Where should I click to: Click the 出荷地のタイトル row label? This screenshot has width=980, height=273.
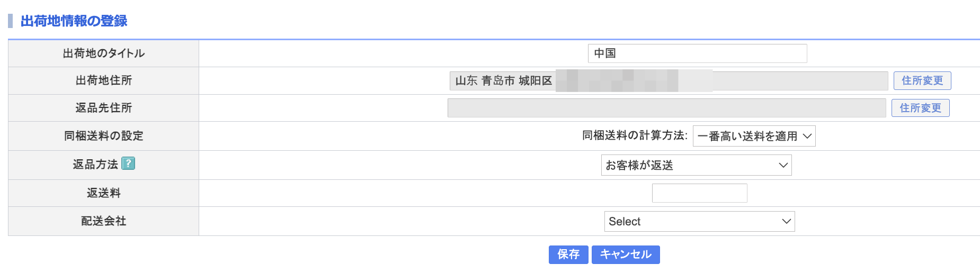tap(104, 53)
